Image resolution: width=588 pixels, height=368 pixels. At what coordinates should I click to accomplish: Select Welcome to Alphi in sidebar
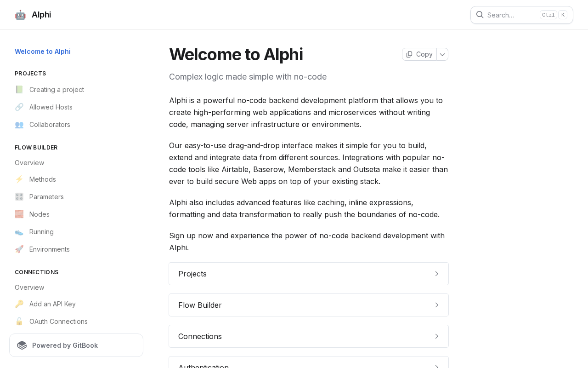point(43,52)
